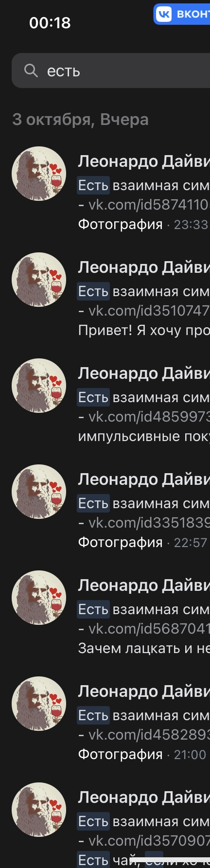Select the avatar beside "импульсивные поку" result
This screenshot has width=210, height=868.
[39, 385]
